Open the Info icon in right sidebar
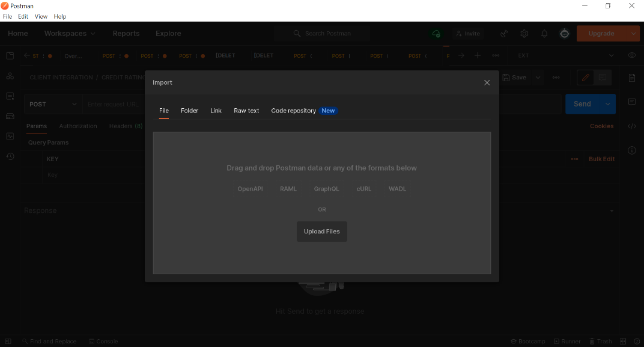The image size is (644, 347). (632, 150)
